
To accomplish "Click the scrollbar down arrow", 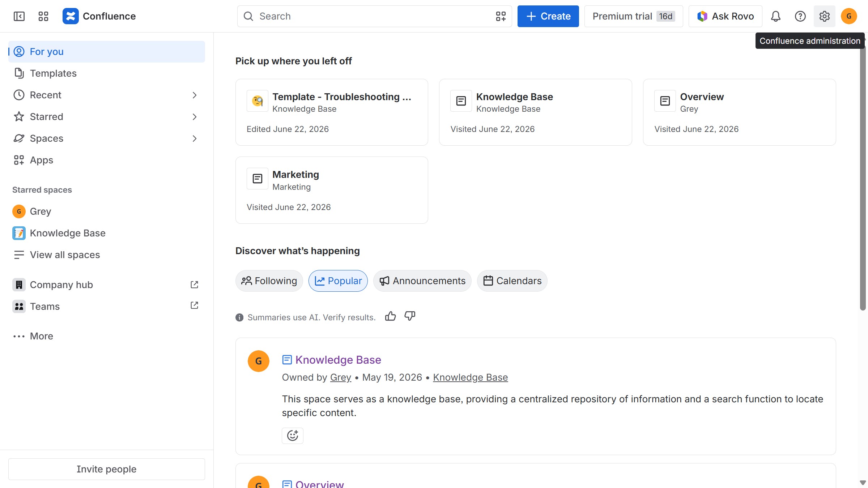I will 863,483.
